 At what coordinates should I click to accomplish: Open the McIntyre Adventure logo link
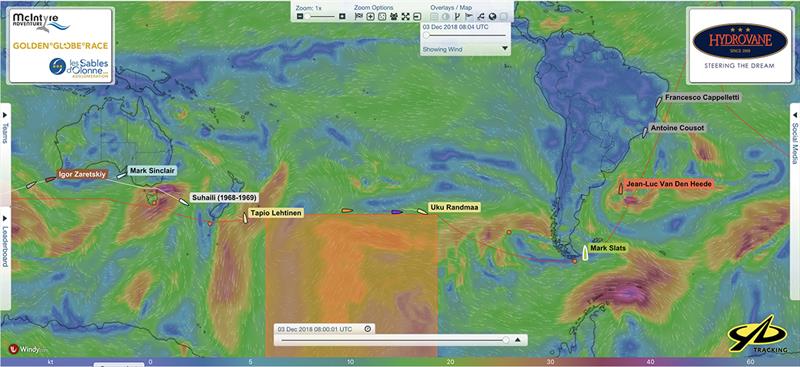click(x=41, y=23)
